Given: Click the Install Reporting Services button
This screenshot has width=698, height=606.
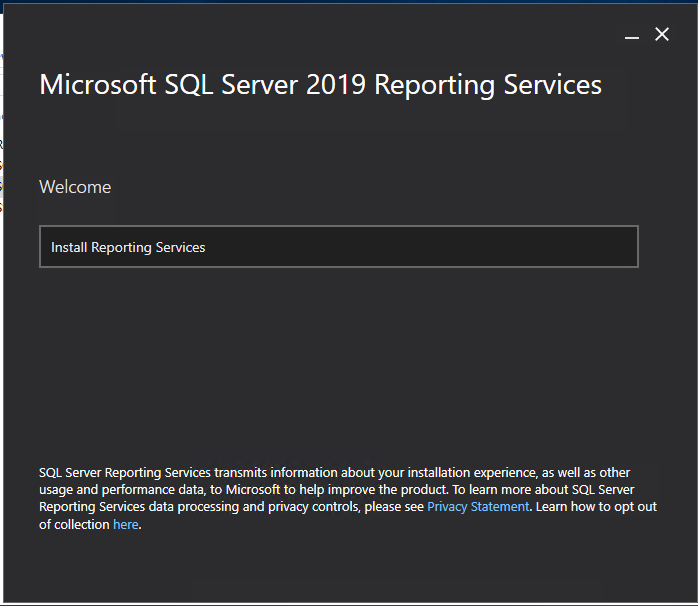Looking at the screenshot, I should pos(338,247).
